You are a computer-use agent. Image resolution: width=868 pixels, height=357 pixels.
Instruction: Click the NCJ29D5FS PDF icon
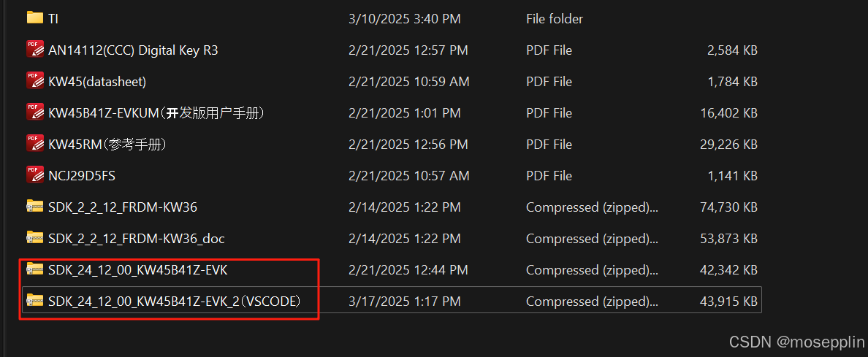pos(35,175)
